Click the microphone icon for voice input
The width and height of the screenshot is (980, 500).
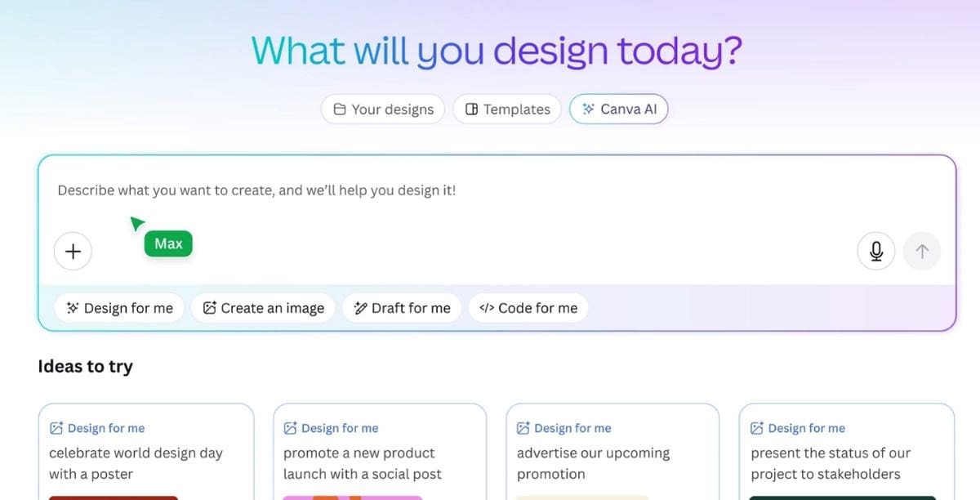click(875, 251)
